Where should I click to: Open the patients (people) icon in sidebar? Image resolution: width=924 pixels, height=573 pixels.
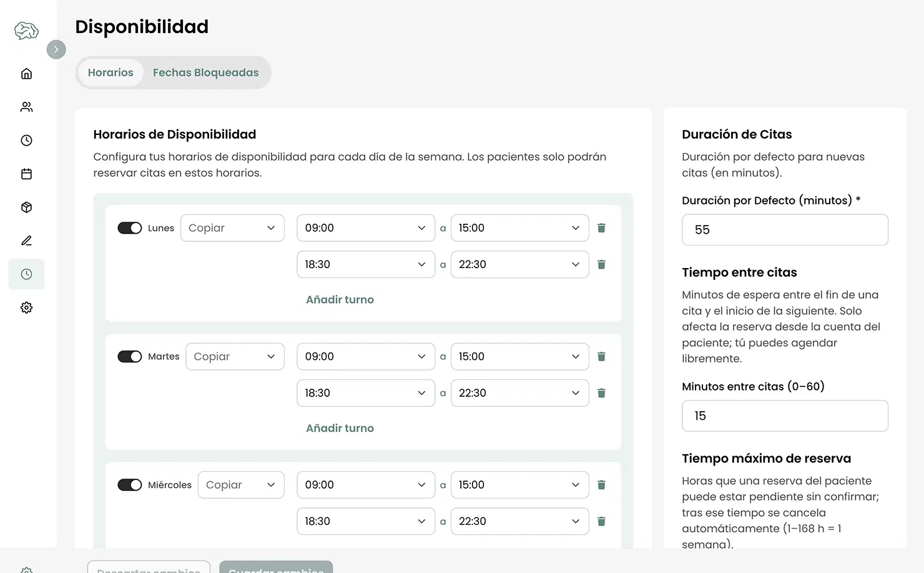click(x=26, y=107)
